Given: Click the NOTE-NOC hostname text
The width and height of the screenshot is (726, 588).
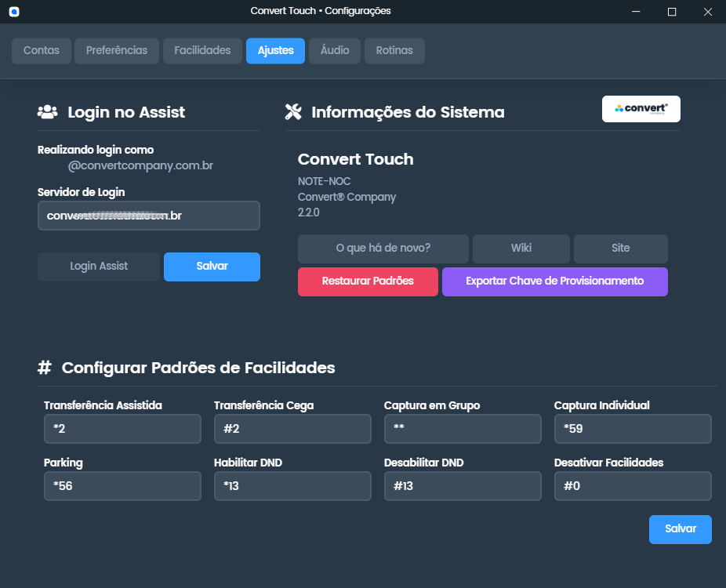Looking at the screenshot, I should pyautogui.click(x=324, y=181).
